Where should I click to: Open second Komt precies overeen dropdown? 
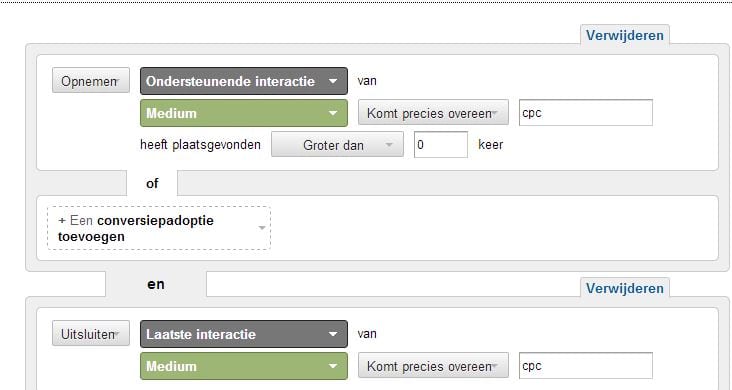(x=433, y=366)
